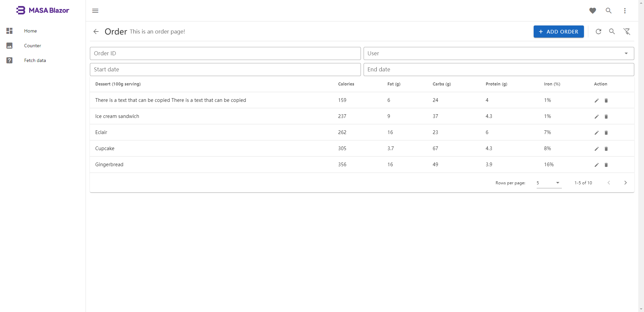Image resolution: width=644 pixels, height=312 pixels.
Task: Click the Action column header
Action: pyautogui.click(x=600, y=84)
